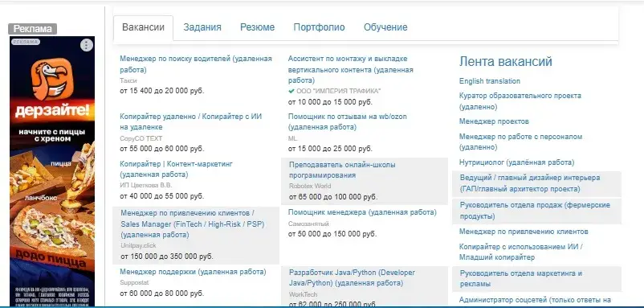Open Копирайтер | Контент-маркетинг vacancy
This screenshot has height=308, width=644.
coord(176,169)
